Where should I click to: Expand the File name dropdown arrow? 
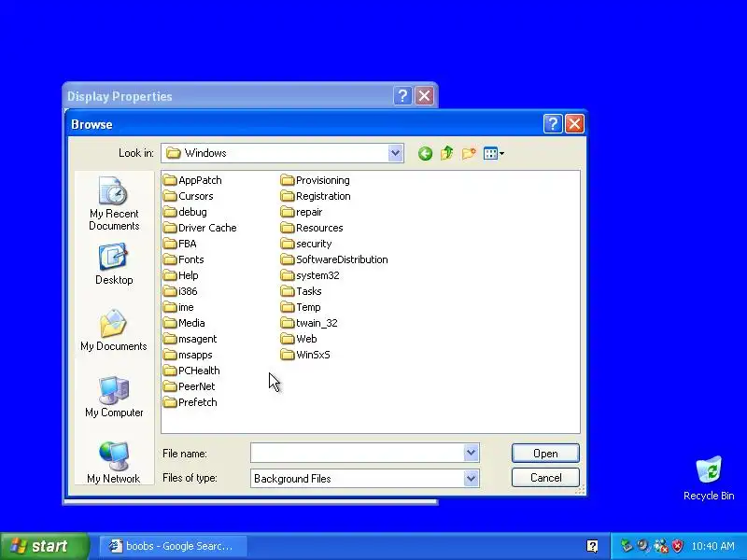click(471, 453)
